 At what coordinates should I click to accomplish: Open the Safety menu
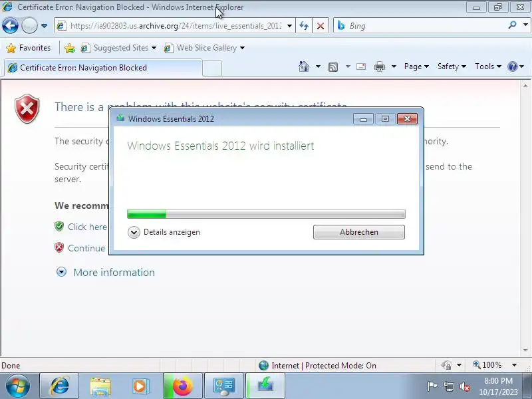point(452,66)
